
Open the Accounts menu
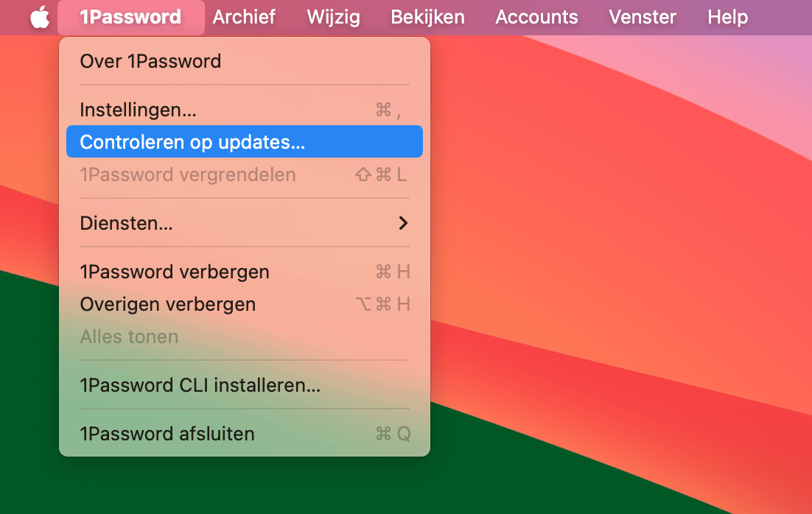tap(536, 17)
